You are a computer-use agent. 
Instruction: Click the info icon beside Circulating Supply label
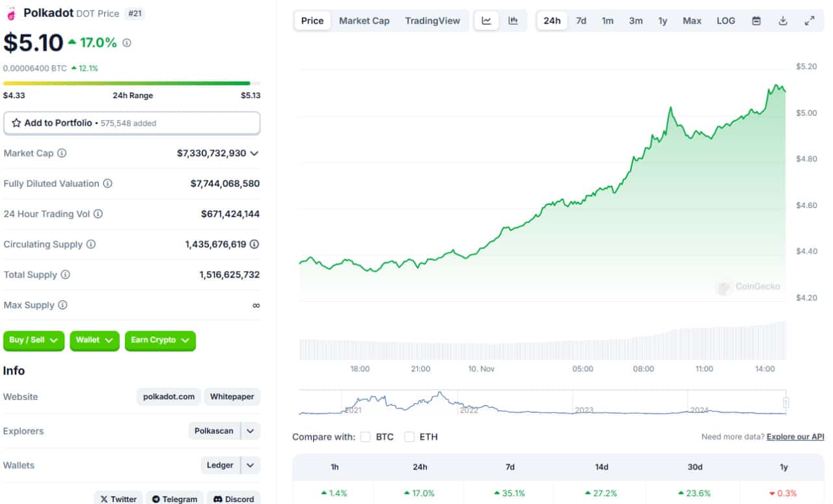click(x=91, y=245)
